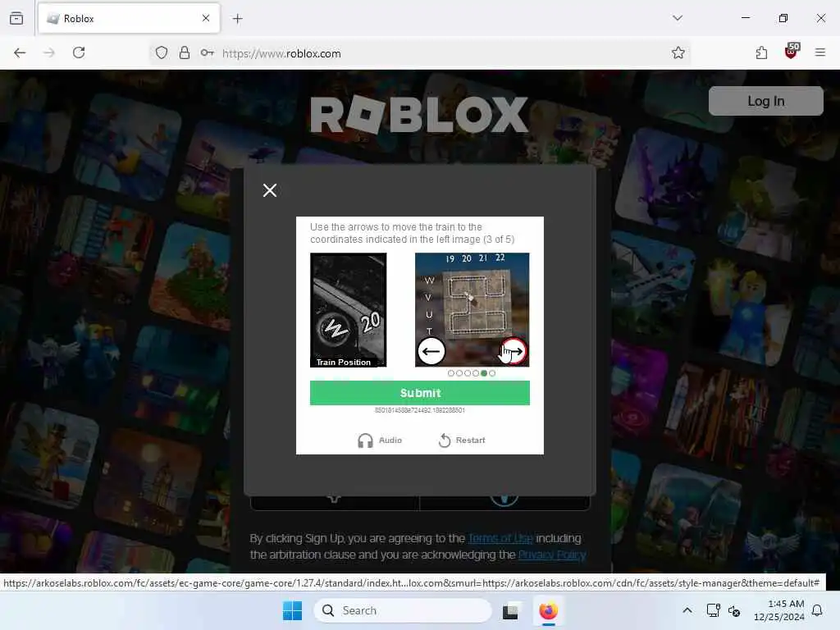Switch to the Audio challenge
Viewport: 840px width, 630px height.
[379, 441]
